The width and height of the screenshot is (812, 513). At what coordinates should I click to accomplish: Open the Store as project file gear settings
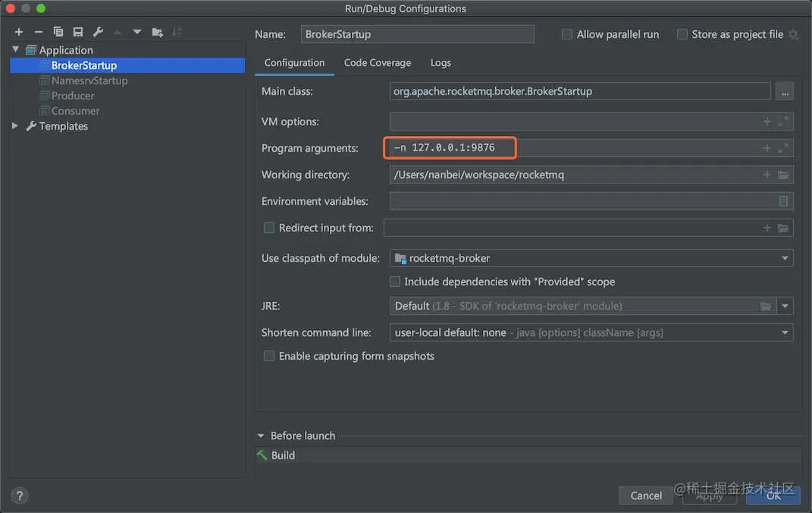click(x=793, y=34)
